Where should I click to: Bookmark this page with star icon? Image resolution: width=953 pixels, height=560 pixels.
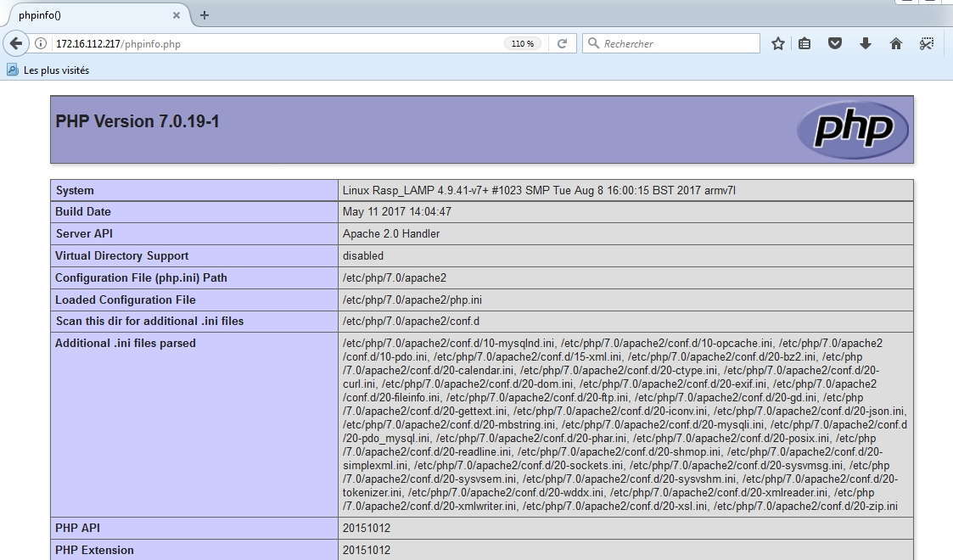tap(778, 44)
